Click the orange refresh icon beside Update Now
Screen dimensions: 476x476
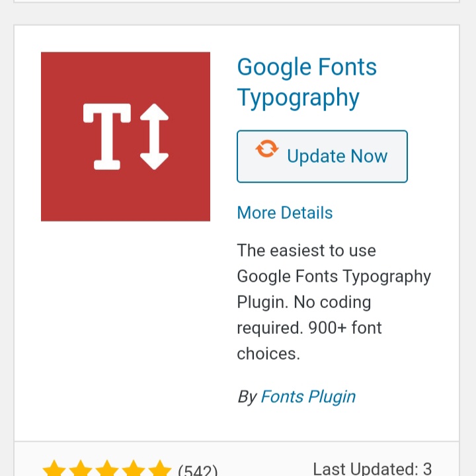267,149
